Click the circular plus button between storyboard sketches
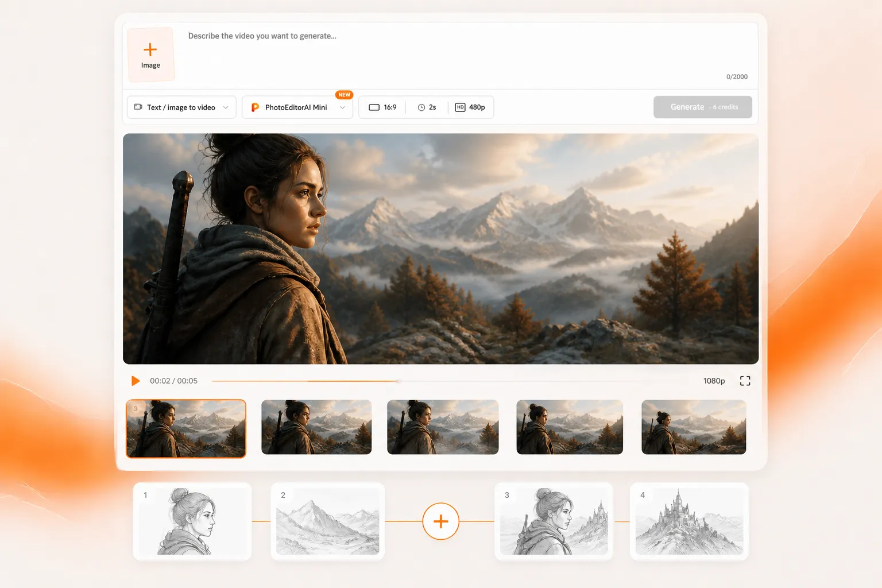The height and width of the screenshot is (588, 882). click(x=440, y=521)
